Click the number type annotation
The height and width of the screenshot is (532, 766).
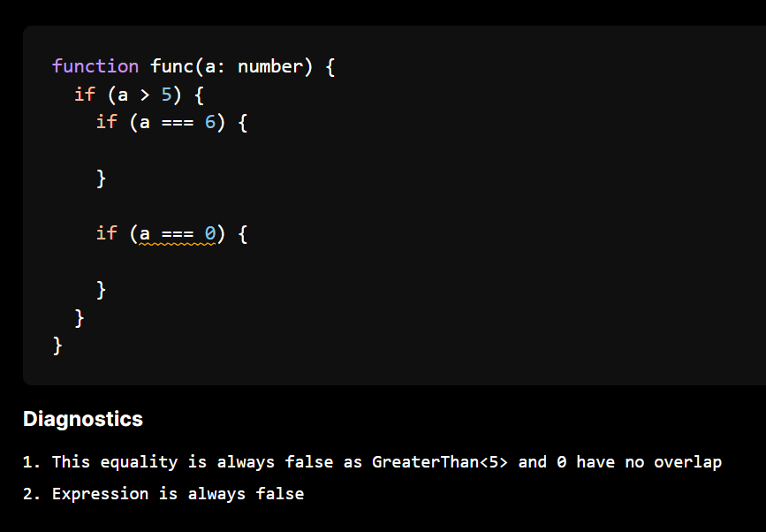click(270, 66)
